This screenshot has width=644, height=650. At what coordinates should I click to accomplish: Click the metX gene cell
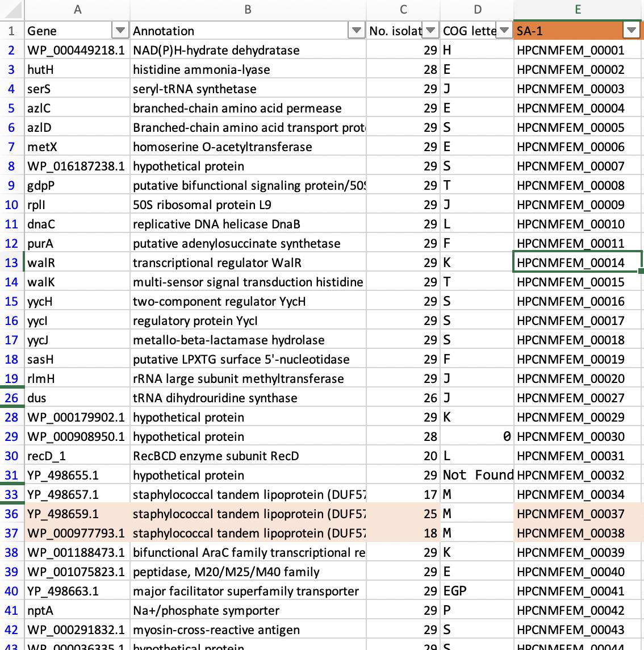(77, 147)
